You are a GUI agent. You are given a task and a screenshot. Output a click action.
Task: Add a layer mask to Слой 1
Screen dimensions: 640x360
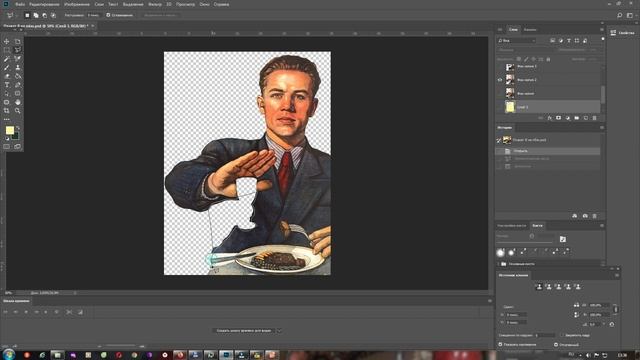click(558, 118)
